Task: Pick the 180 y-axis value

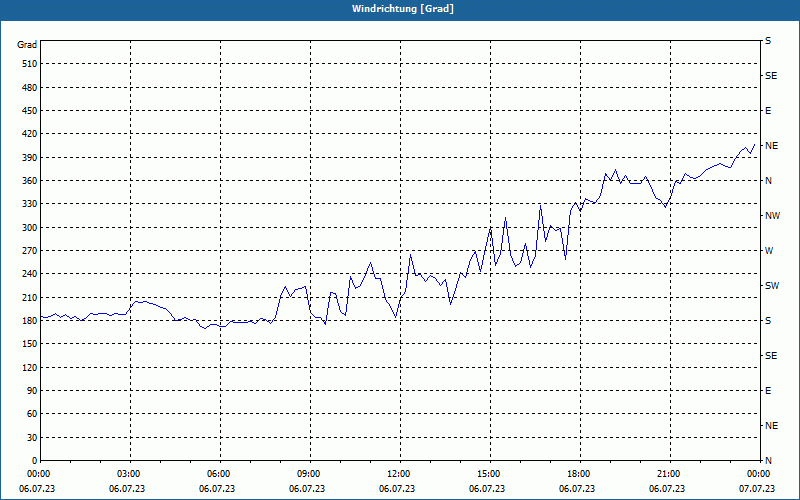Action: (x=30, y=321)
